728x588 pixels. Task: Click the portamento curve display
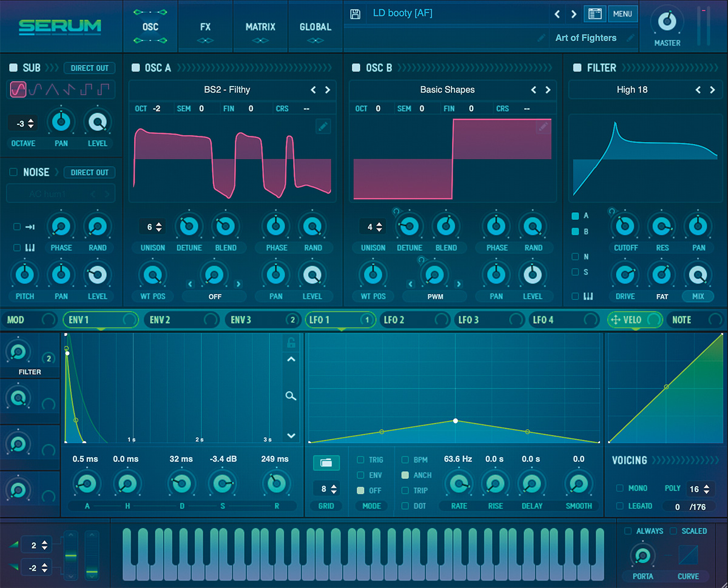coord(688,555)
